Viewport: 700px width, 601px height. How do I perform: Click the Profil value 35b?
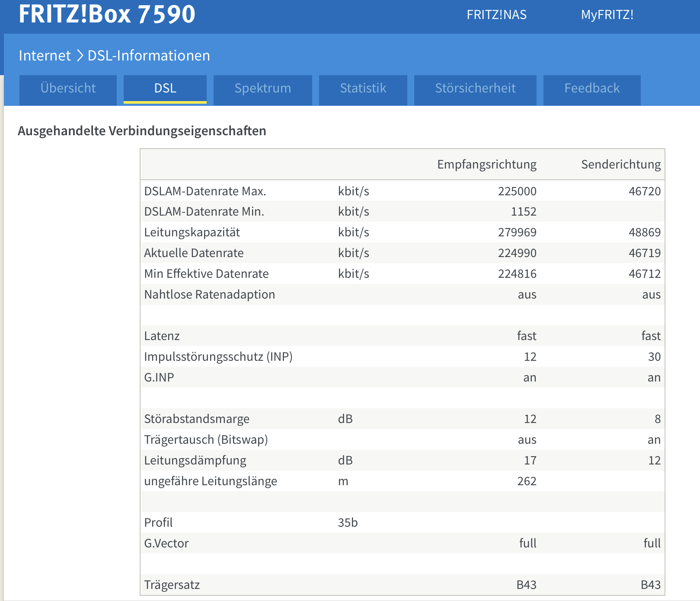pyautogui.click(x=348, y=522)
